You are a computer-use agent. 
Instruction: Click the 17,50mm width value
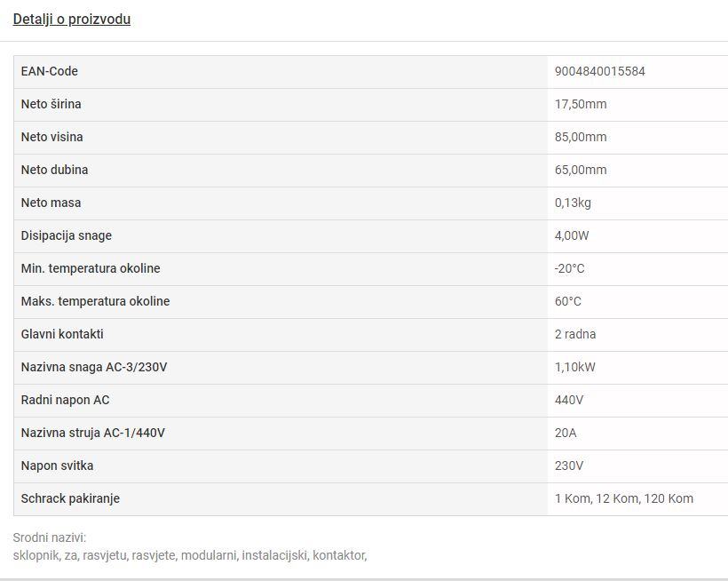pyautogui.click(x=581, y=104)
